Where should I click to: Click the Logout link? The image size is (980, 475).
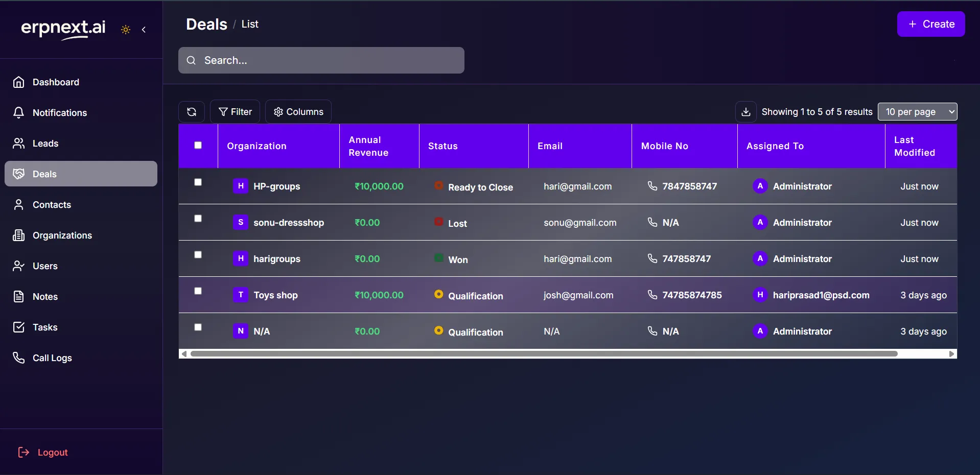52,453
